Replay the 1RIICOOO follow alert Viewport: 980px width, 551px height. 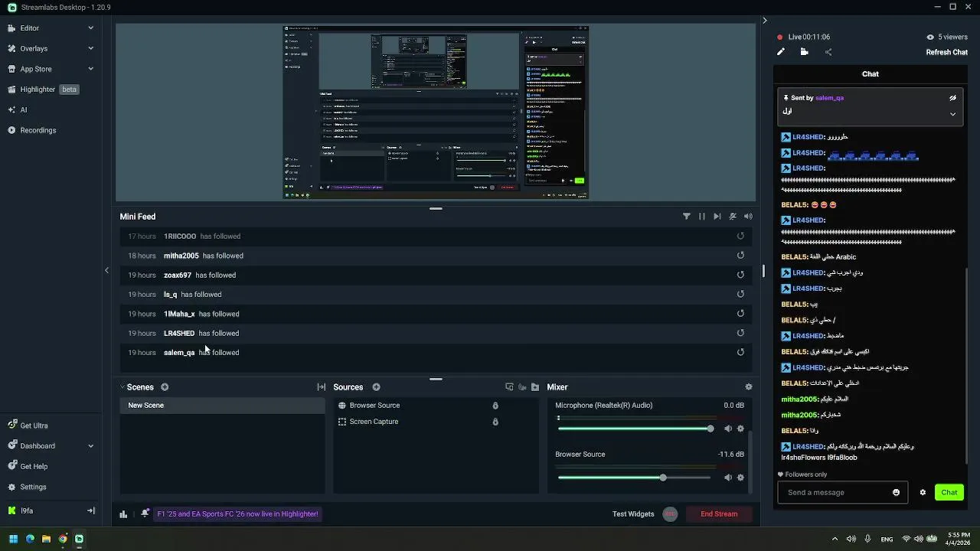click(x=740, y=236)
